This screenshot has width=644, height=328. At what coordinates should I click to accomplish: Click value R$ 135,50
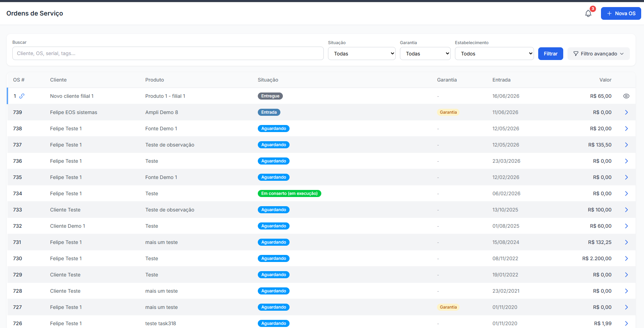pyautogui.click(x=600, y=145)
